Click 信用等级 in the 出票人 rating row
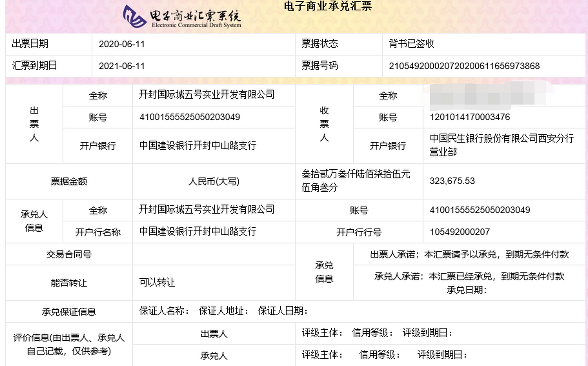Image resolution: width=588 pixels, height=366 pixels. coord(373,333)
